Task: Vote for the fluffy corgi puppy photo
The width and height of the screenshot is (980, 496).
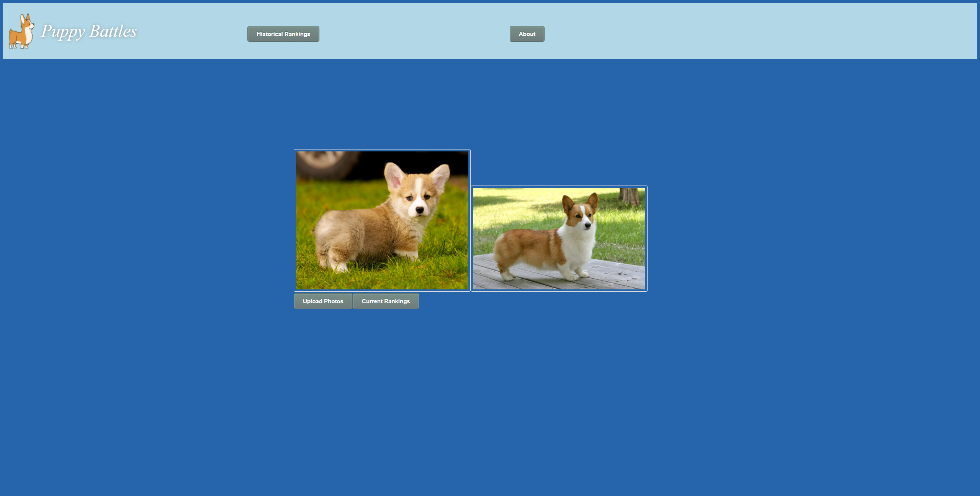Action: click(382, 220)
